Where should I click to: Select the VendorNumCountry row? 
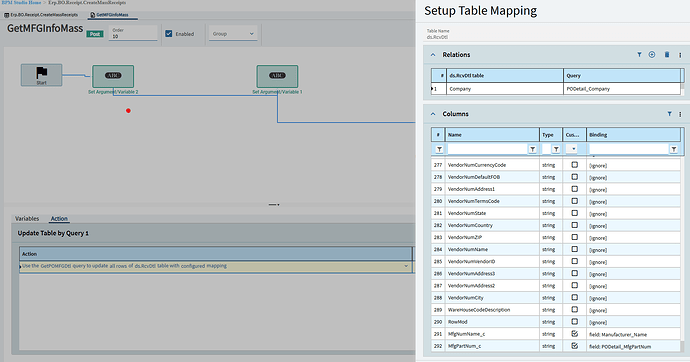point(556,225)
